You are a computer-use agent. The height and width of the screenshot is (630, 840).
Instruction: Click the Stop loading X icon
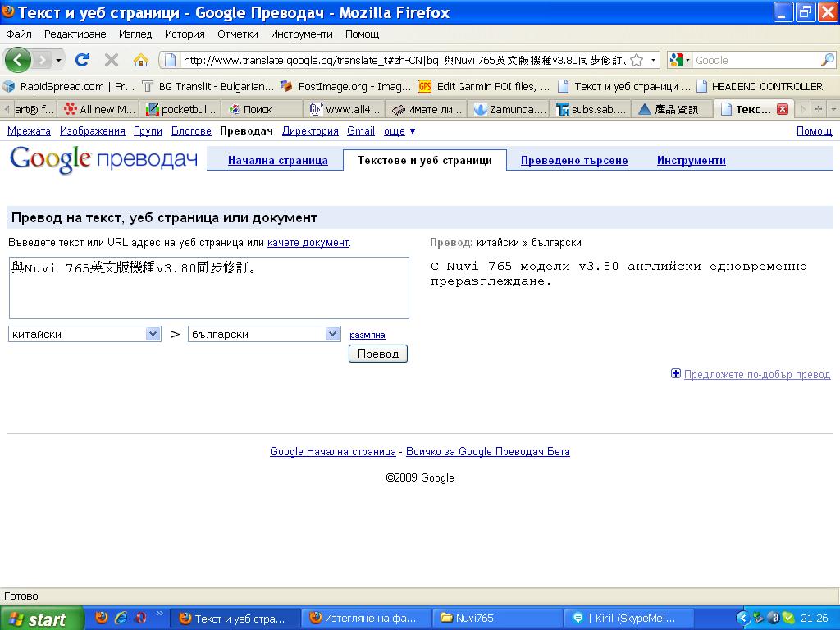pyautogui.click(x=112, y=59)
